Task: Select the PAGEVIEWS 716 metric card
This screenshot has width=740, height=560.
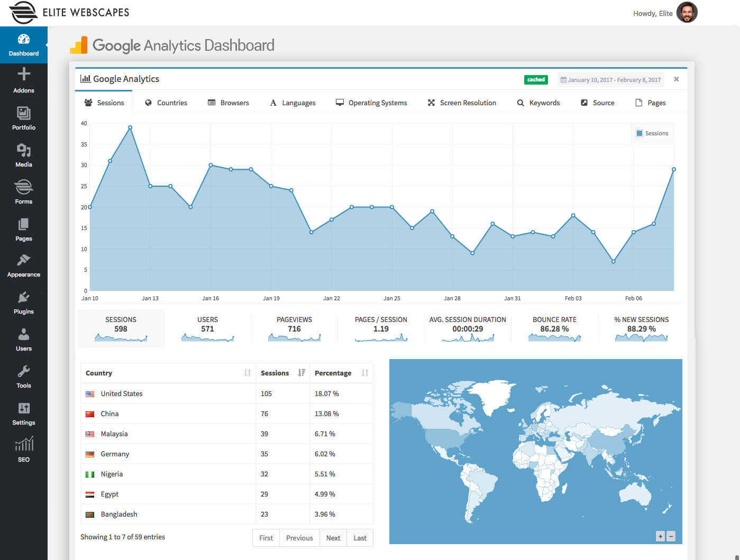Action: [x=294, y=328]
